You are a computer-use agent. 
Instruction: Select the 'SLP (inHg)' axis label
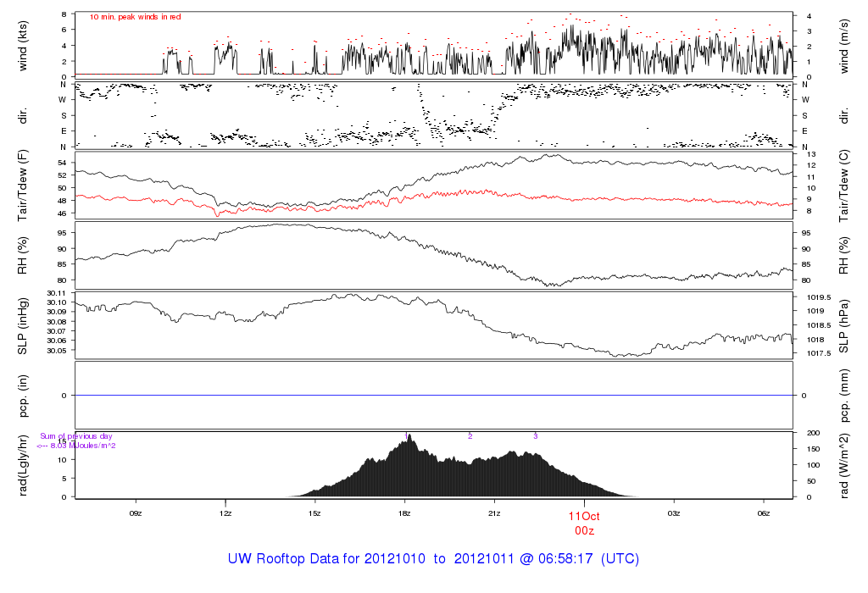[23, 326]
